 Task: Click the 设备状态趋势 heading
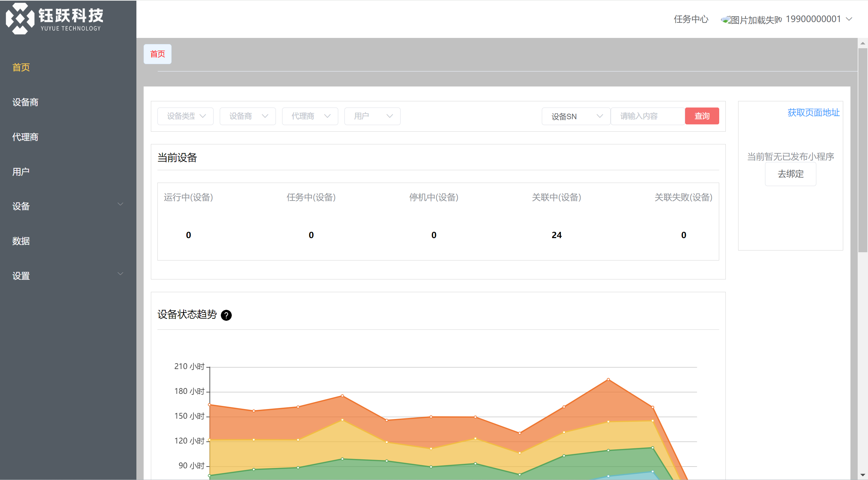pyautogui.click(x=187, y=315)
